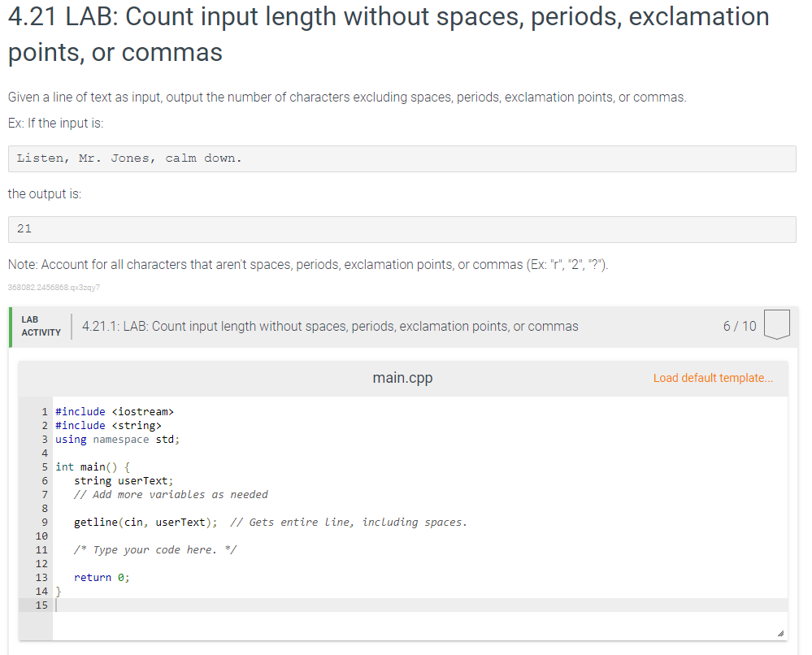Viewport: 812px width, 655px height.
Task: Click Load default template link
Action: tap(713, 378)
